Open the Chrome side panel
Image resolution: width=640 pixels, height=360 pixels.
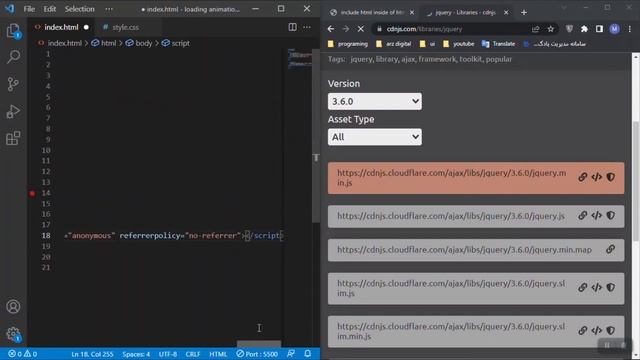(599, 29)
